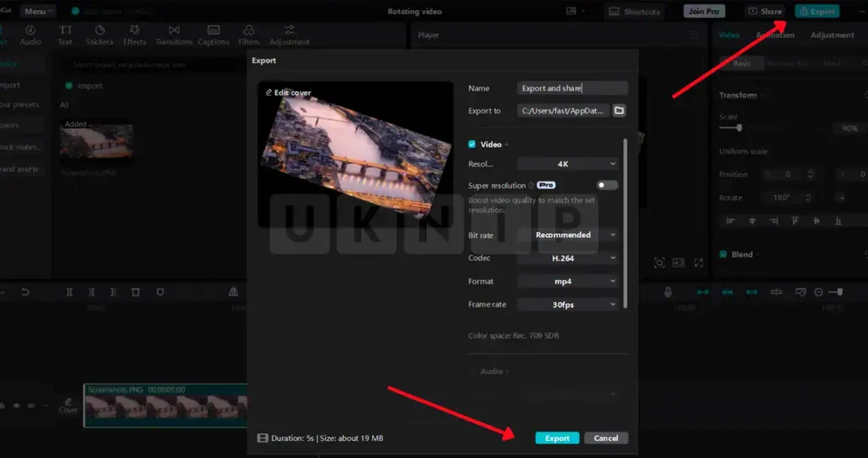Open the Filters tab
Viewport: 868px width, 458px height.
point(248,35)
